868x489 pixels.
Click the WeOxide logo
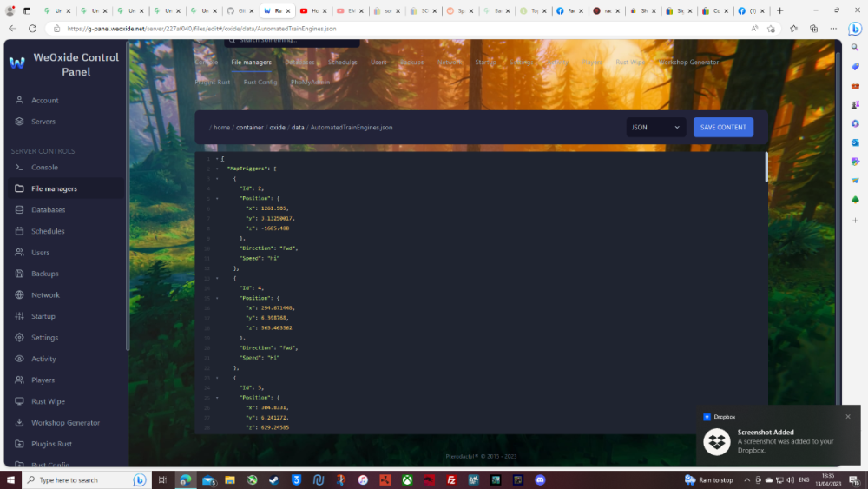click(17, 63)
